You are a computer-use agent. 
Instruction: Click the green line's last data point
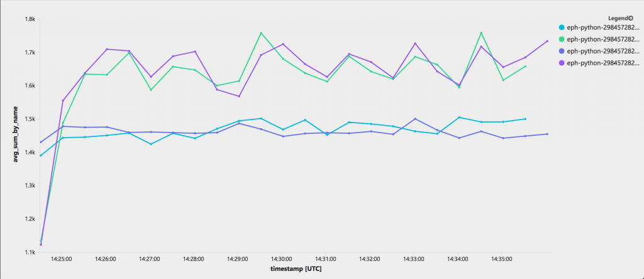525,66
